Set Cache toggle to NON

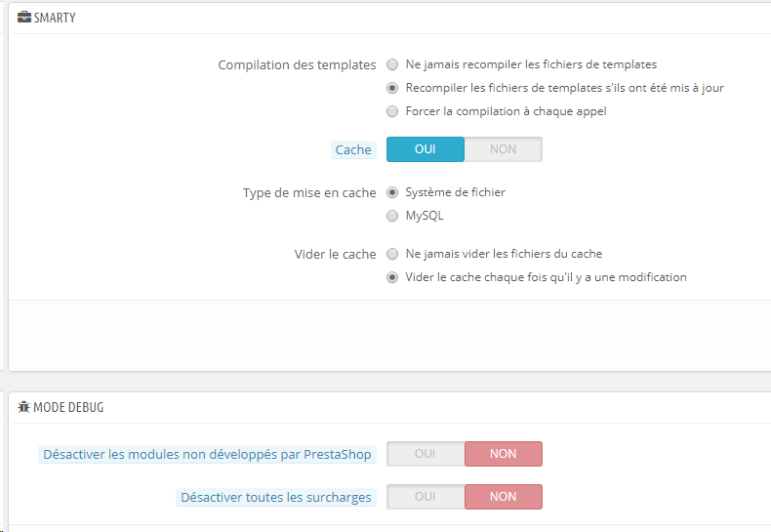[x=503, y=149]
